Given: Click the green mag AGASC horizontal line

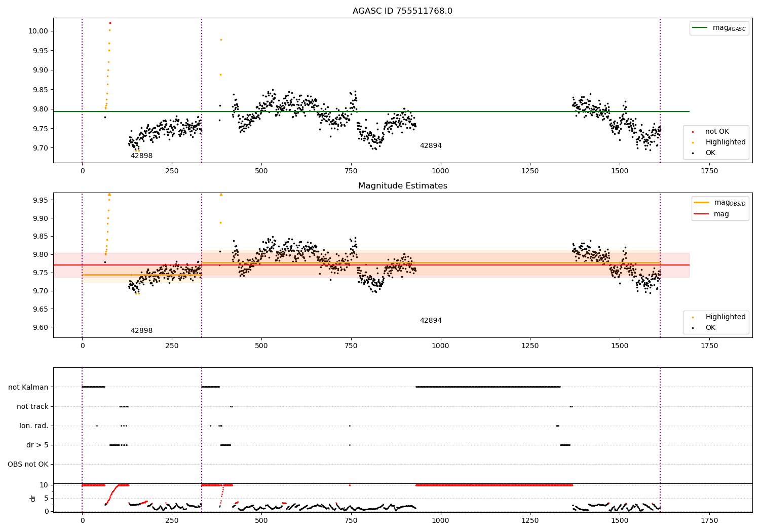Looking at the screenshot, I should pyautogui.click(x=371, y=111).
